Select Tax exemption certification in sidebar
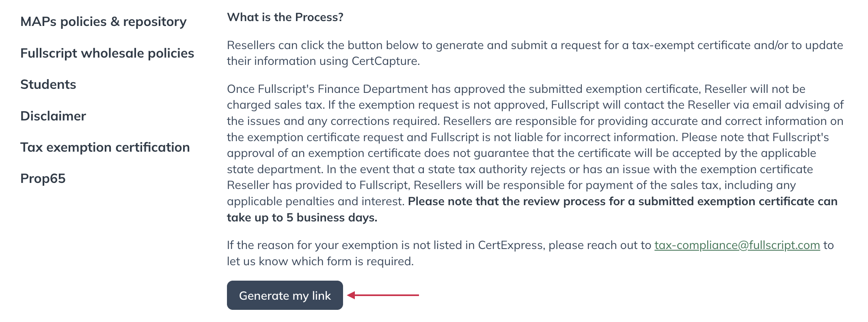The image size is (868, 322). click(105, 147)
